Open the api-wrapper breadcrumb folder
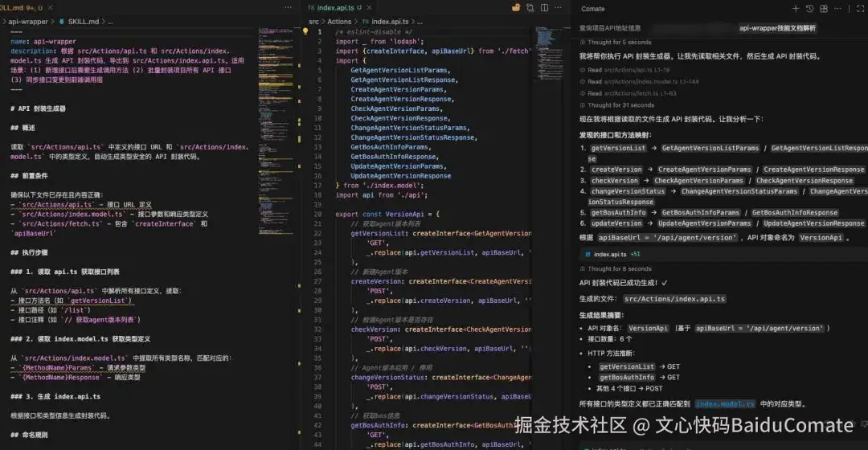This screenshot has width=868, height=450. (27, 22)
